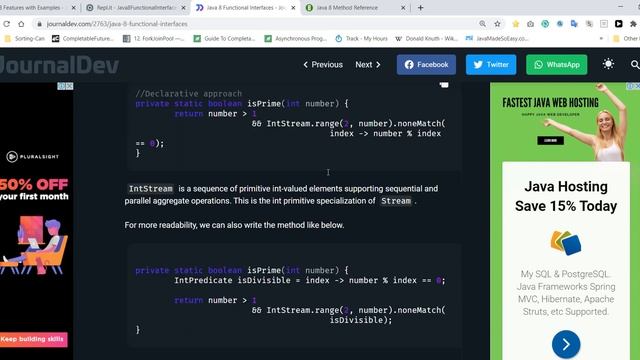Close the Java 8 Method Reference tab

coord(403,8)
